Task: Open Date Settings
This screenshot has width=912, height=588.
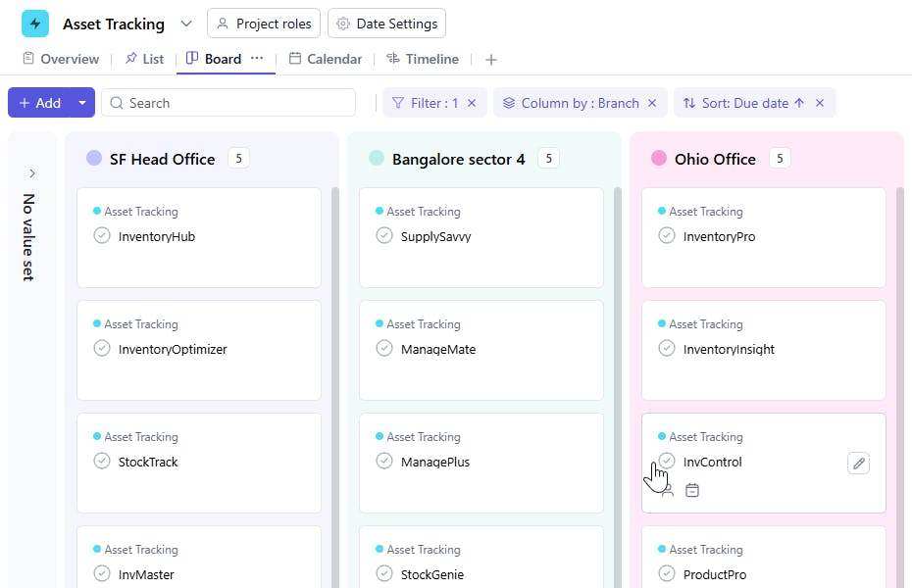Action: pyautogui.click(x=386, y=24)
